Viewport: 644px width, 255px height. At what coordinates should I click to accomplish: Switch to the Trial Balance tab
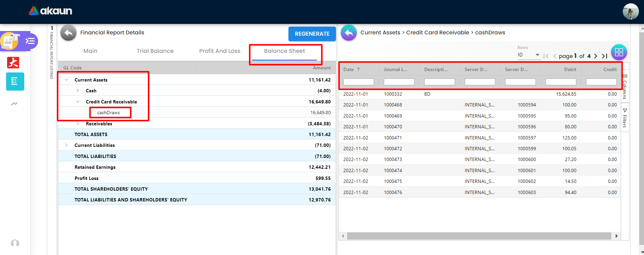155,51
